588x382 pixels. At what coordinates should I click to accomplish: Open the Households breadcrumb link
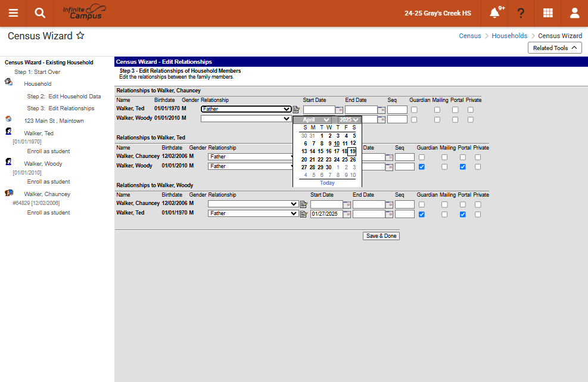(x=509, y=36)
